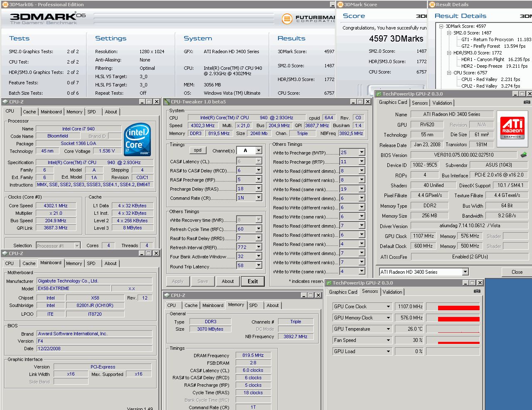Collapse the CPU Score 6757 tree node
This screenshot has width=532, height=410.
(x=449, y=73)
